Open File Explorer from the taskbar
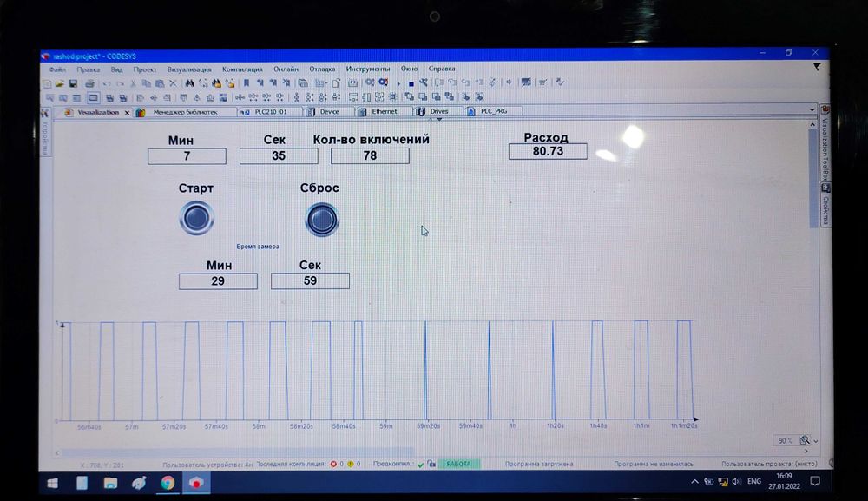This screenshot has width=868, height=501. pos(110,484)
